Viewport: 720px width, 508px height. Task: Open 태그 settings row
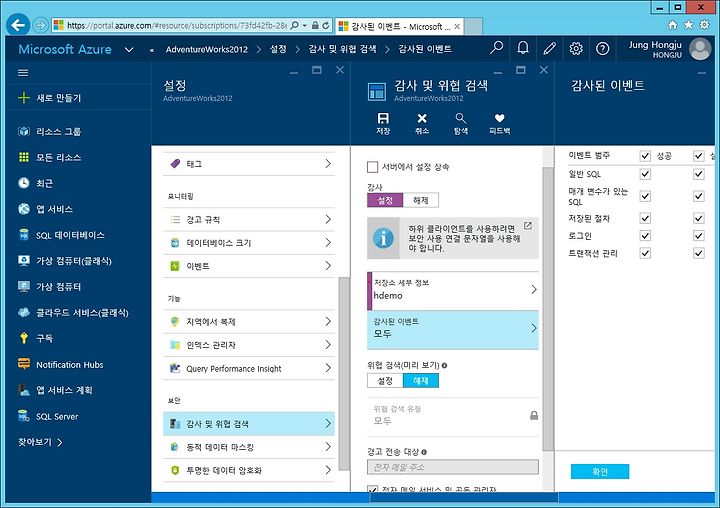point(249,164)
